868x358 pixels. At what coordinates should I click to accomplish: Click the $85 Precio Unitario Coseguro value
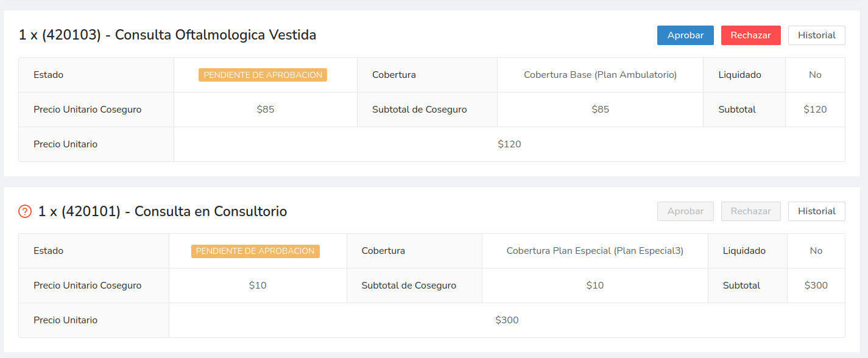pos(265,110)
